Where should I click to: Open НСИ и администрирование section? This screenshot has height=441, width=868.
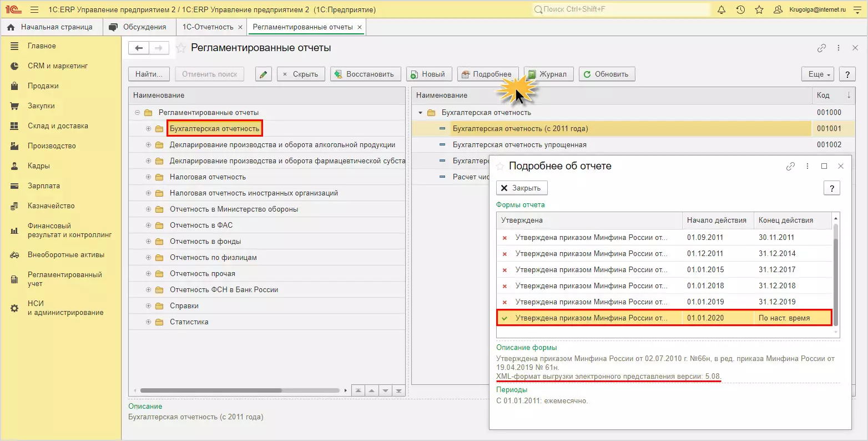click(65, 308)
